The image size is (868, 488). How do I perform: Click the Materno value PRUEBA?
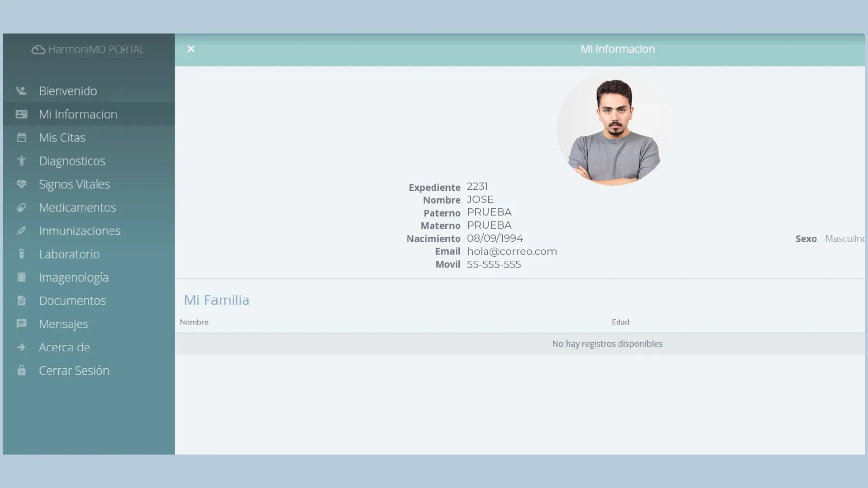(x=489, y=225)
